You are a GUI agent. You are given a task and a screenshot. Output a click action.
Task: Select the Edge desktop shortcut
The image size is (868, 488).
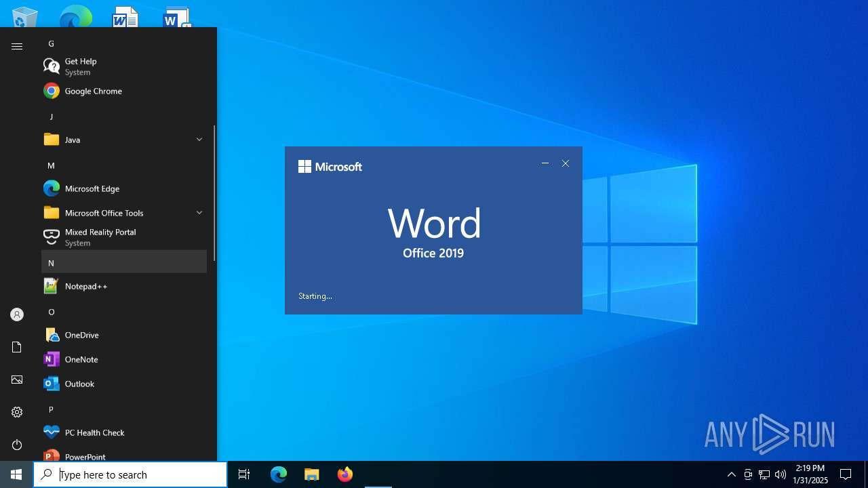point(75,16)
